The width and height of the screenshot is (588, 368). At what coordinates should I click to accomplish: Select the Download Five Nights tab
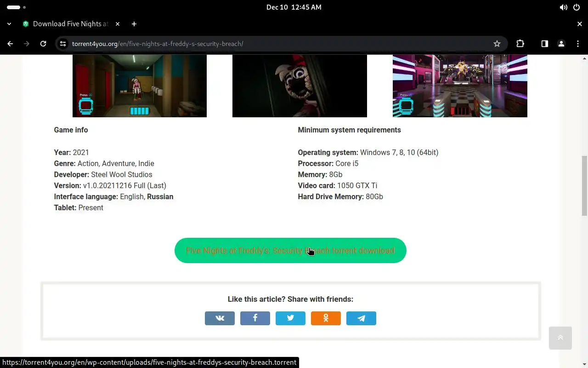tap(71, 24)
